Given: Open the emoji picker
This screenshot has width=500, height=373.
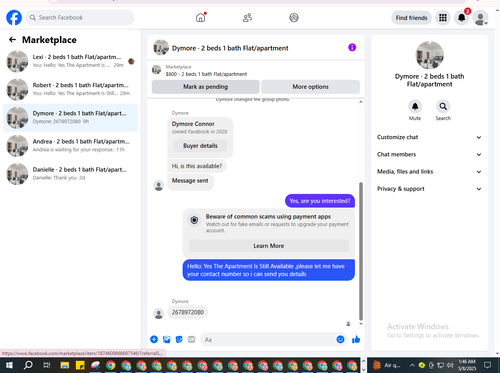Looking at the screenshot, I should pyautogui.click(x=340, y=339).
